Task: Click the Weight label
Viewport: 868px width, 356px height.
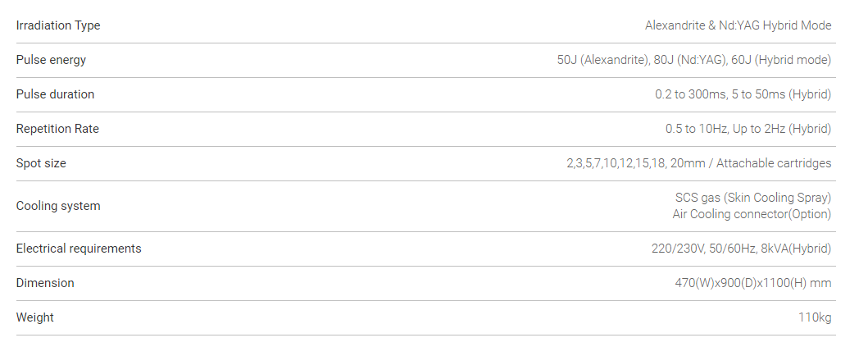Action: tap(35, 317)
